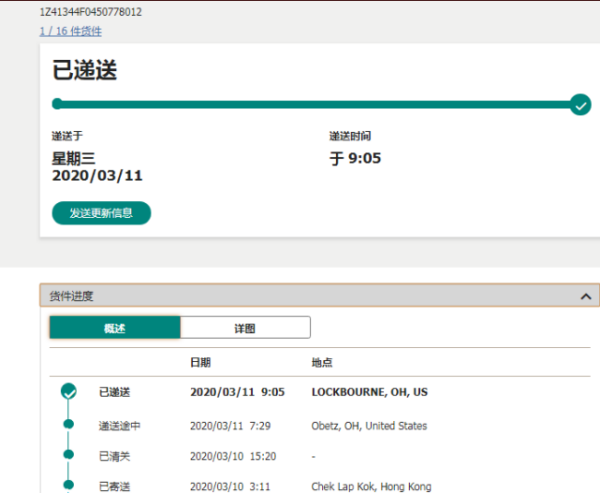Switch to the 详图 tab
Screen dimensions: 600x493
(x=245, y=328)
